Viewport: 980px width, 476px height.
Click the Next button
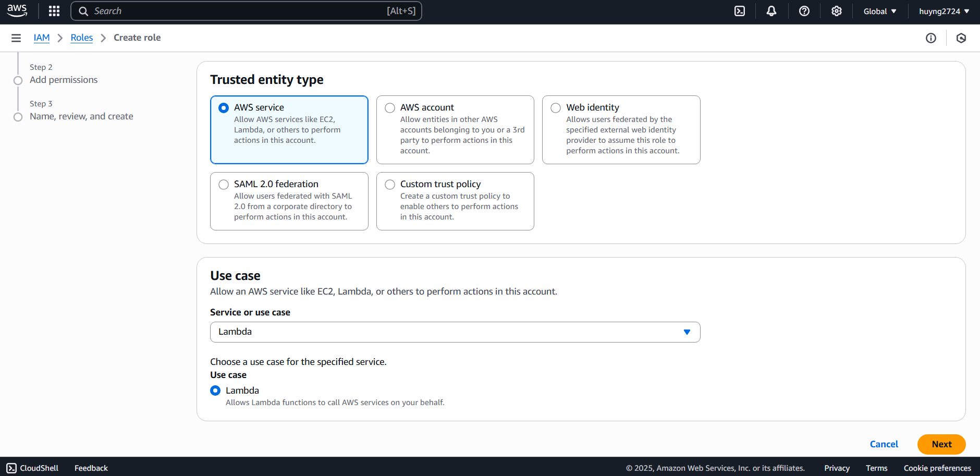coord(941,444)
